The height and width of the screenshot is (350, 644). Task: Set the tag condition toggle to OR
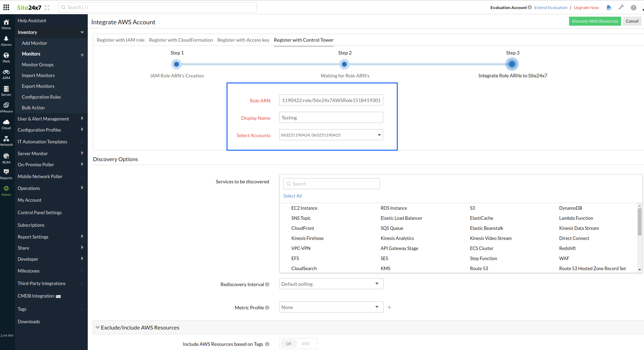click(289, 344)
